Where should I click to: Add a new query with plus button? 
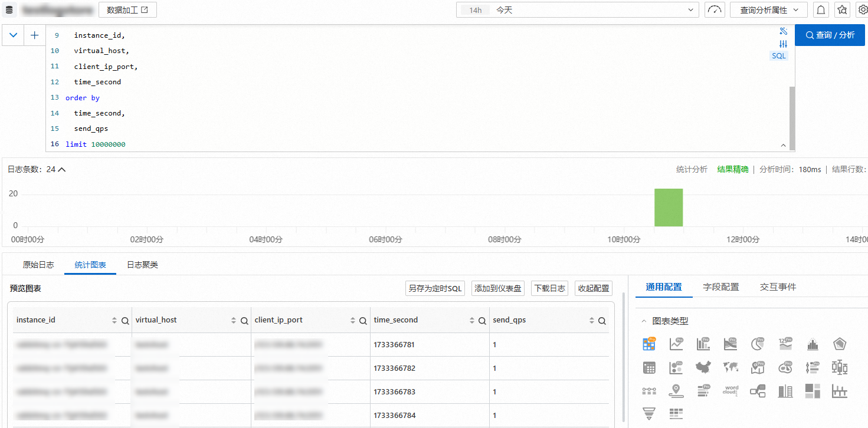click(35, 35)
